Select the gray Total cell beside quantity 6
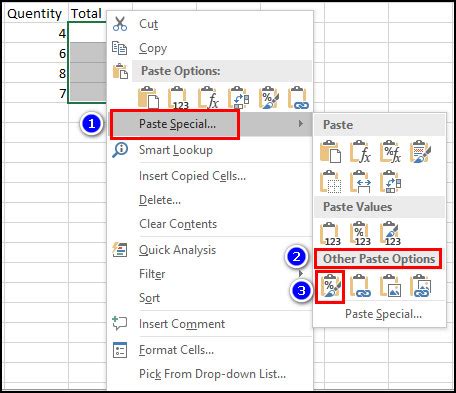The width and height of the screenshot is (456, 393). [x=87, y=52]
